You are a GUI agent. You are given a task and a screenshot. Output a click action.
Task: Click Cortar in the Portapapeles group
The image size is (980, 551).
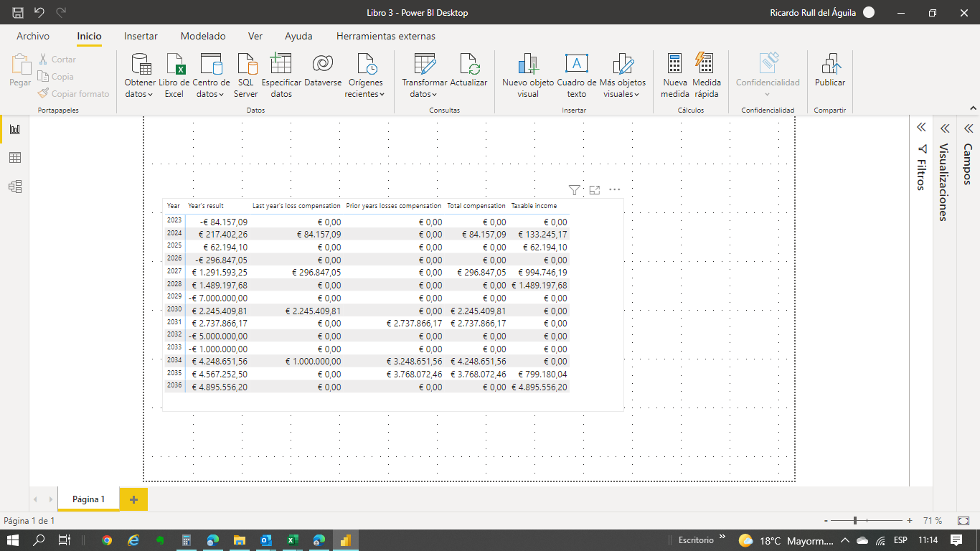(x=57, y=60)
